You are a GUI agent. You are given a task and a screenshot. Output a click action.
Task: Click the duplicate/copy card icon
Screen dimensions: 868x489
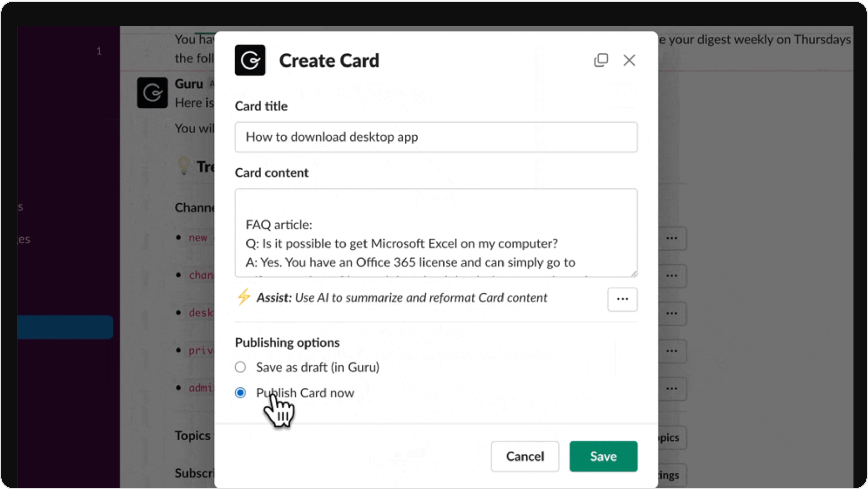point(601,60)
